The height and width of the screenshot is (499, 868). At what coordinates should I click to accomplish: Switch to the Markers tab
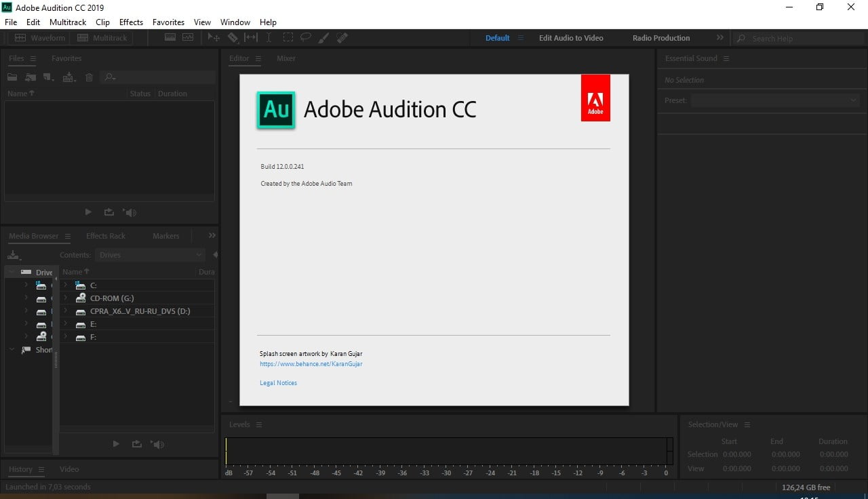click(166, 236)
